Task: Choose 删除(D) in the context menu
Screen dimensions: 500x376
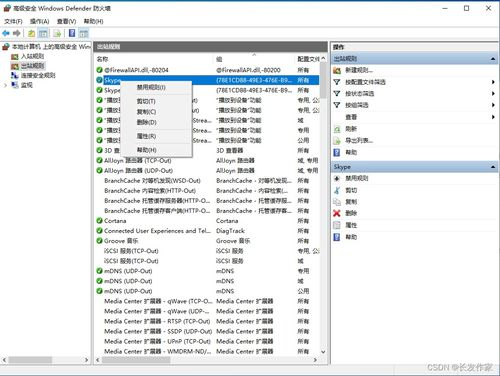Action: (156, 122)
